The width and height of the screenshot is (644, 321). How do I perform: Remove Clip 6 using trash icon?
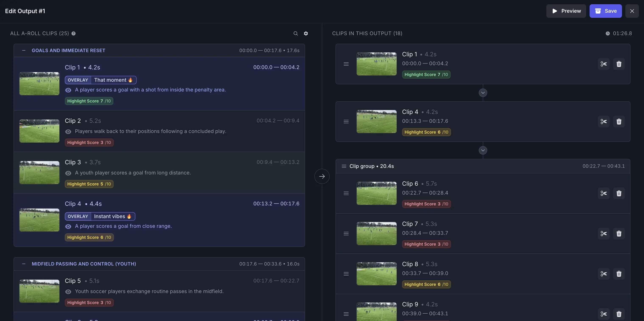click(x=619, y=193)
